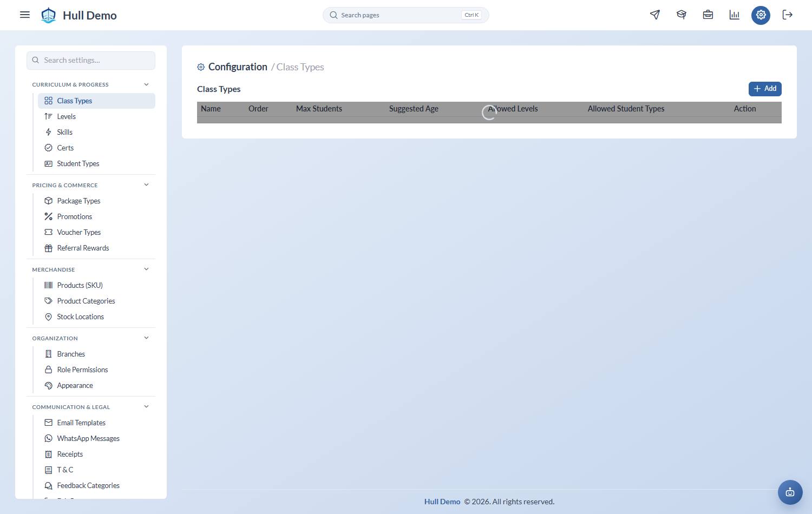Viewport: 812px width, 514px height.
Task: Click the Stock Locations pin icon
Action: pos(48,317)
